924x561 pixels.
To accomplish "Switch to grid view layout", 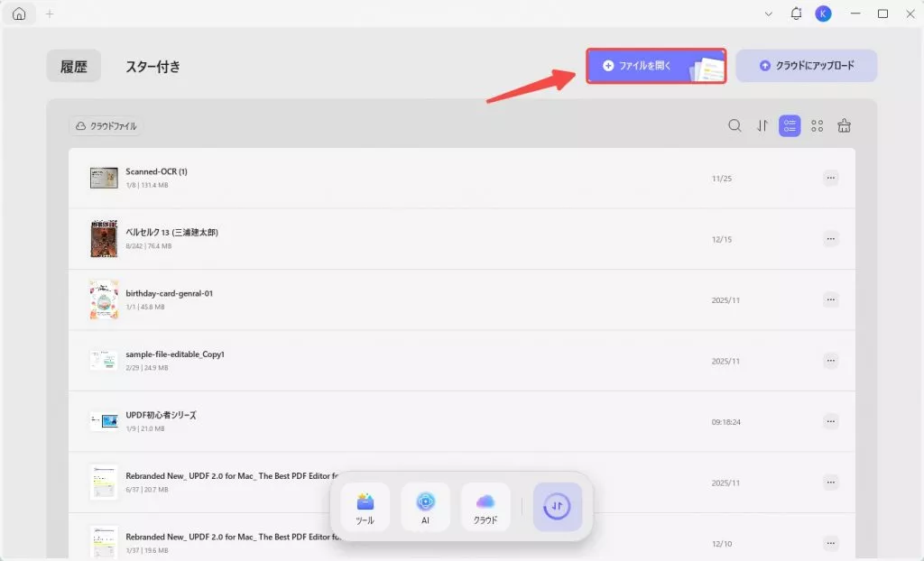I will (817, 125).
